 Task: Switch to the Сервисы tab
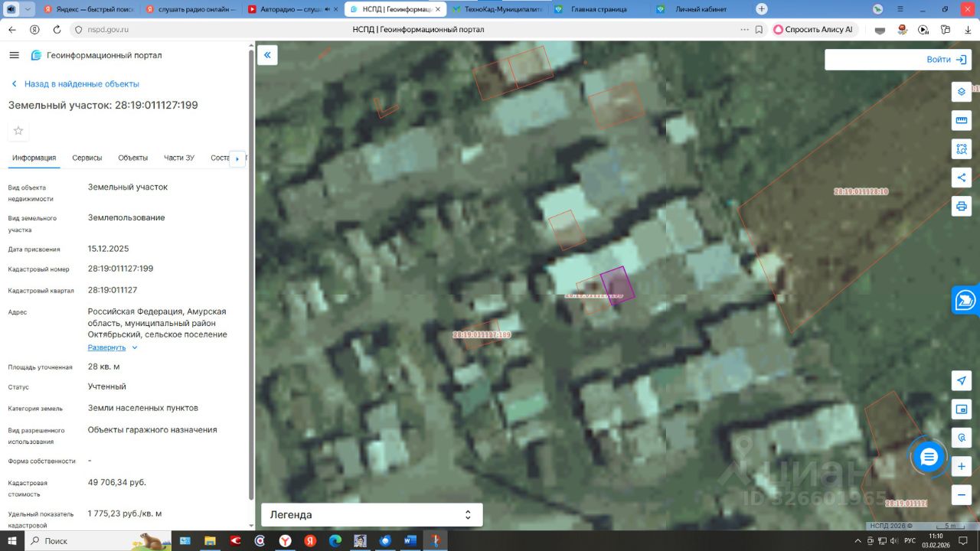87,158
